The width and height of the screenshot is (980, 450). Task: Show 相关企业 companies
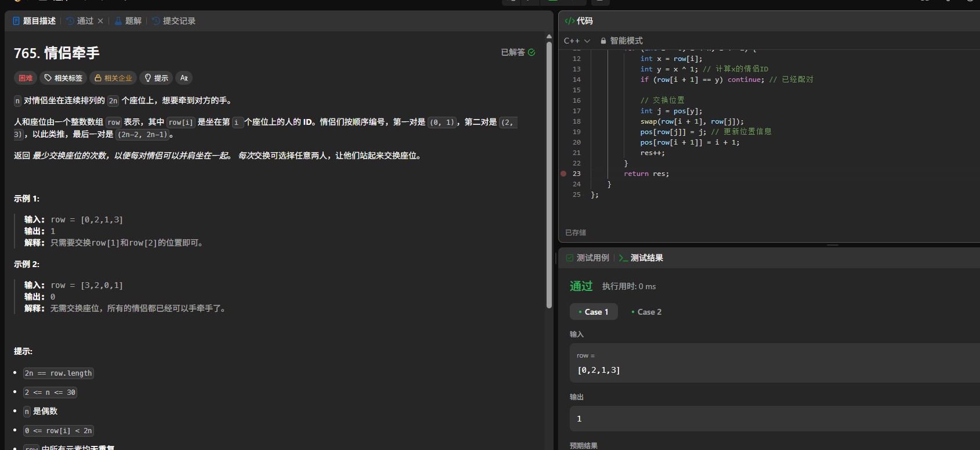[x=113, y=78]
